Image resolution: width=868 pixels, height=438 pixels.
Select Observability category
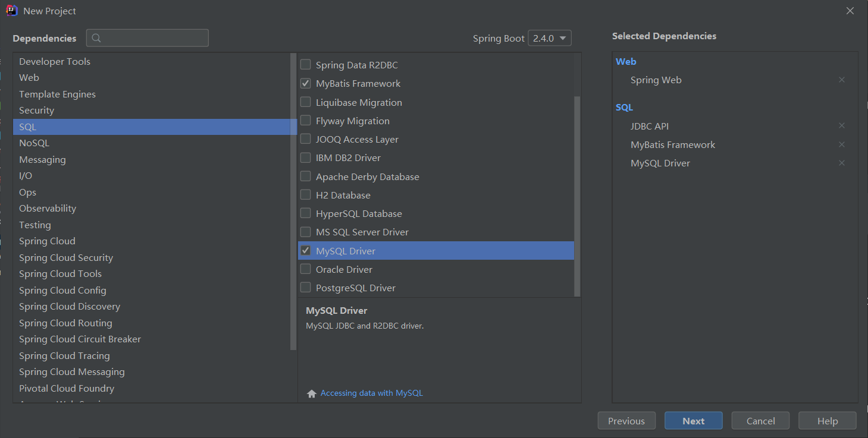click(152, 209)
